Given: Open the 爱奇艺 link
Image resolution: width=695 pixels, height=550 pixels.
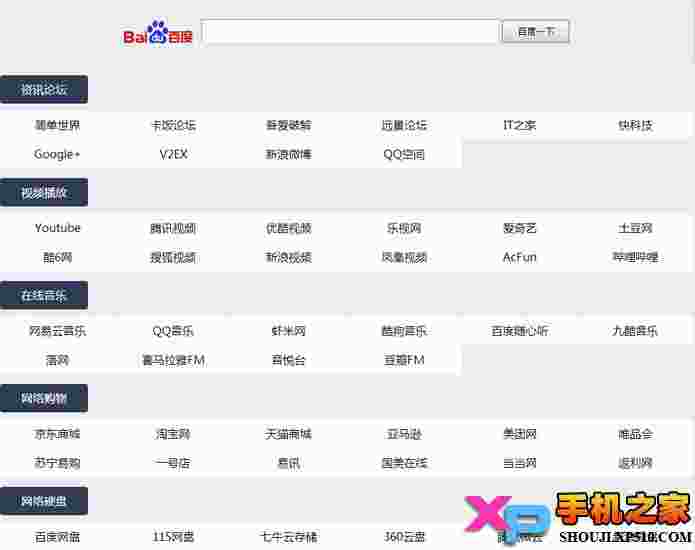Looking at the screenshot, I should point(519,228).
